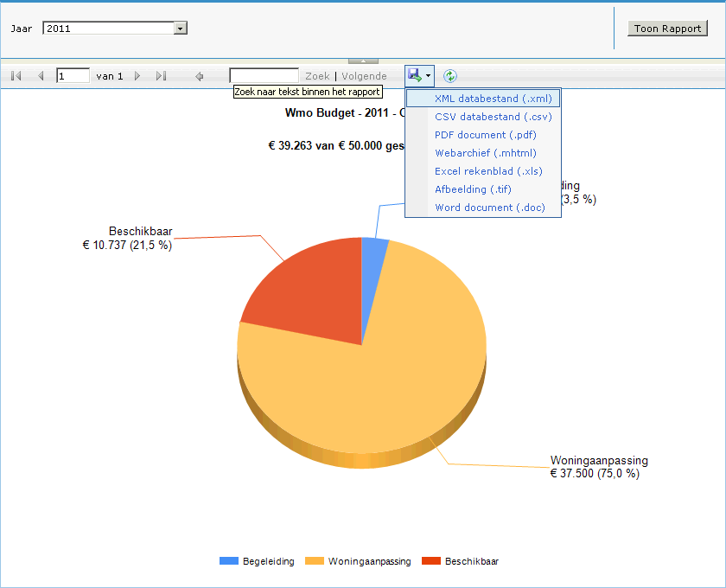
Task: Click inside the page number input field
Action: [x=73, y=75]
